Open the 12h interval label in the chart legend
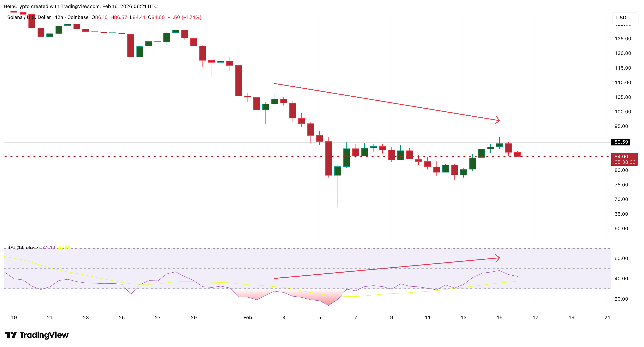 59,17
